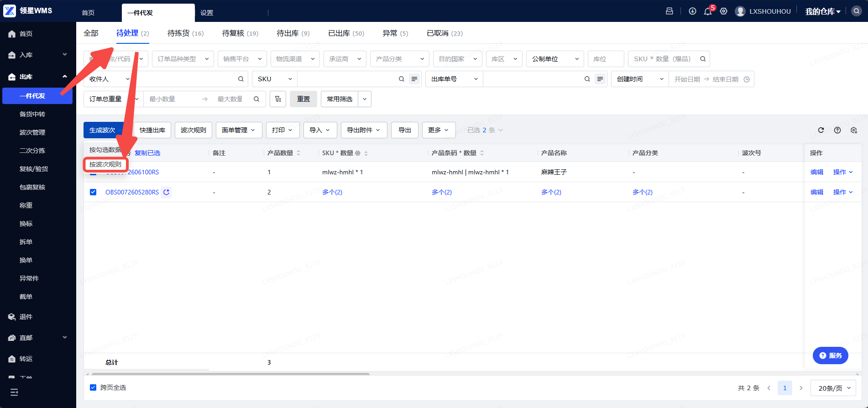Open the help question mark icon above table
868x408 pixels.
coord(837,130)
